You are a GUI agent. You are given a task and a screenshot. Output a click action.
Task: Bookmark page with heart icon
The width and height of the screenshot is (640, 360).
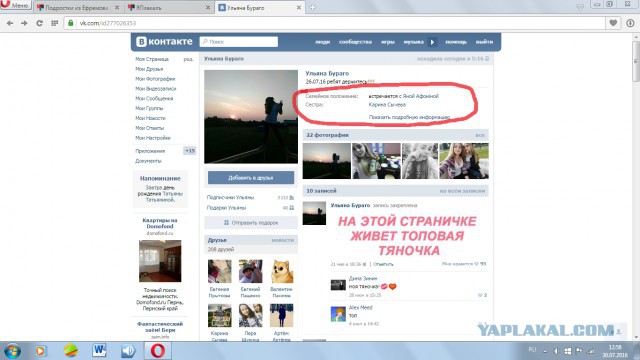613,23
